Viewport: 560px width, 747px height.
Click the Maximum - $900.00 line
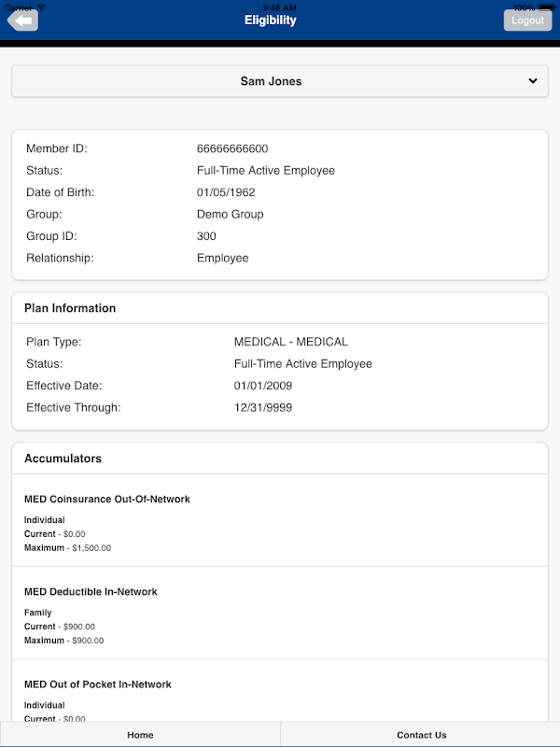point(63,641)
